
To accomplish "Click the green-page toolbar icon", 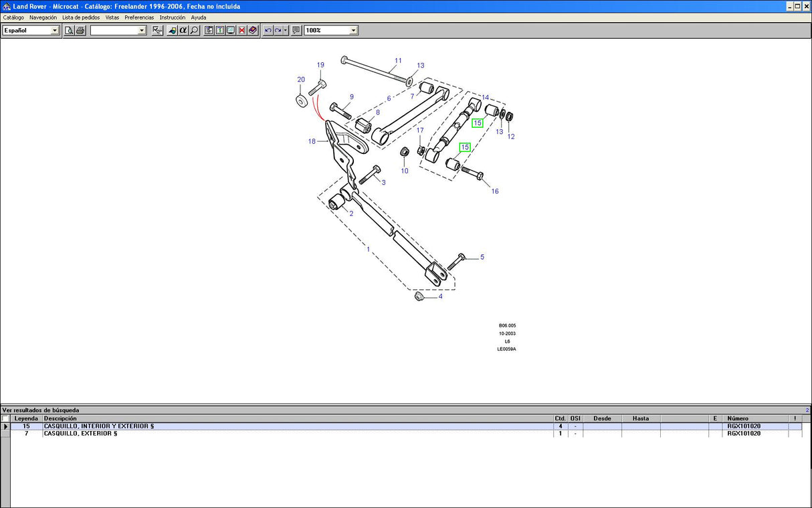I will tap(219, 30).
